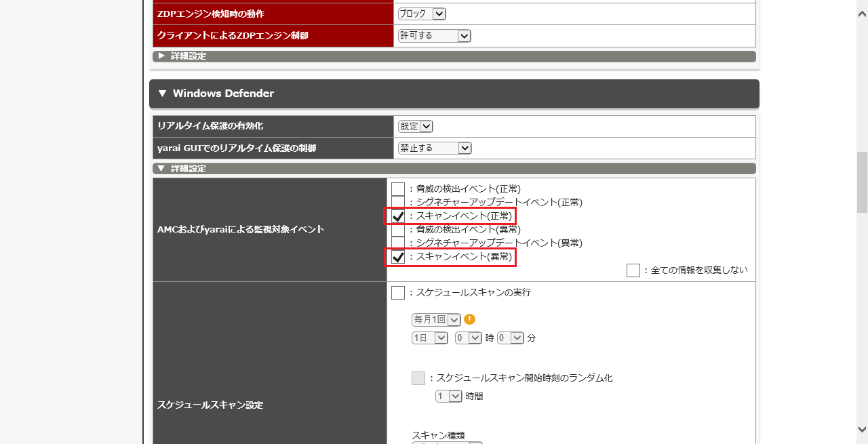Open yarai GUIでのリアルタイム保護の制御 dropdown

[435, 148]
